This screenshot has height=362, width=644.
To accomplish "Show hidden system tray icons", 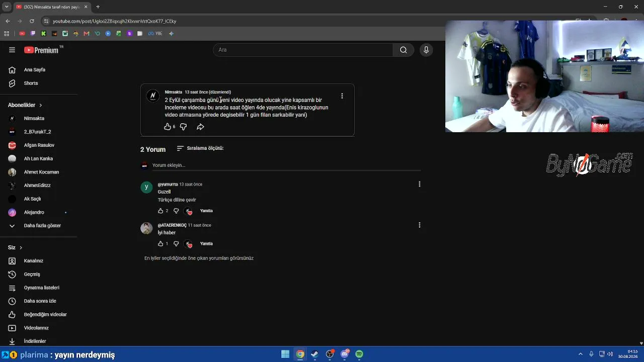I will pos(581,354).
